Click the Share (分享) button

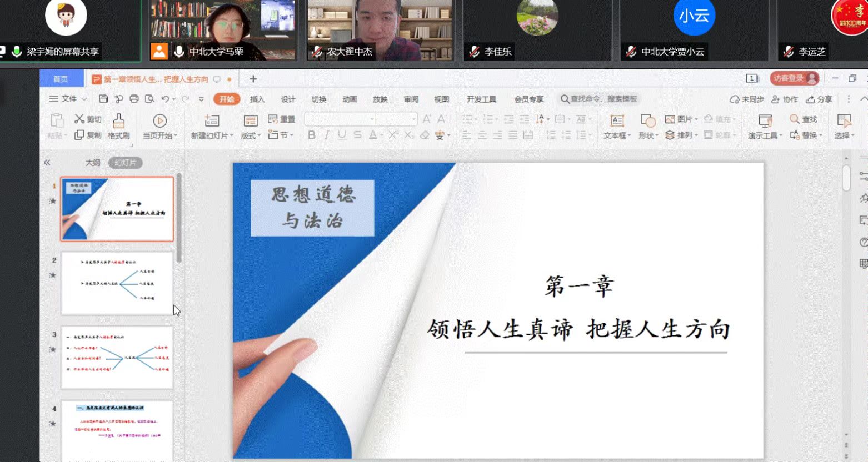[x=819, y=99]
